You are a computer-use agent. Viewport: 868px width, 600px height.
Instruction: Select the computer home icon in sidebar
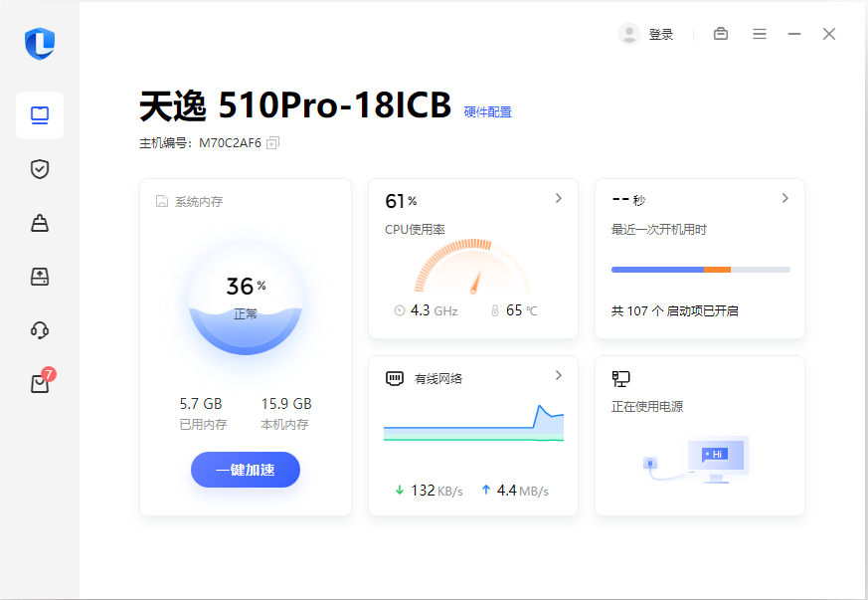click(39, 114)
